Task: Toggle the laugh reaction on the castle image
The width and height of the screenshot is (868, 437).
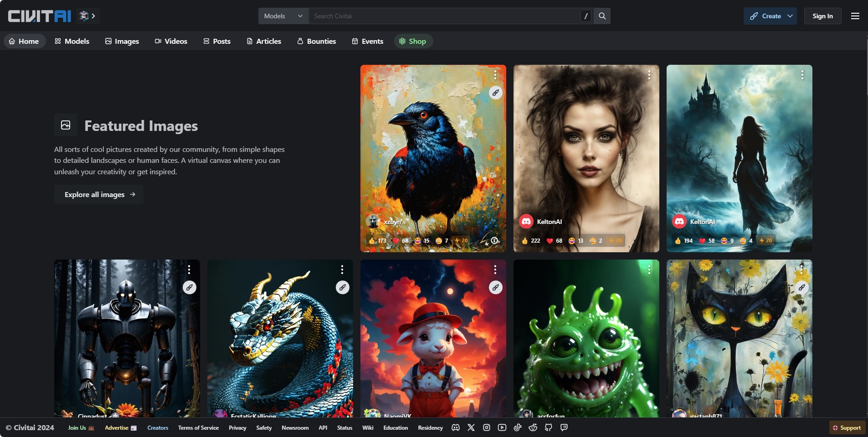Action: pyautogui.click(x=727, y=240)
